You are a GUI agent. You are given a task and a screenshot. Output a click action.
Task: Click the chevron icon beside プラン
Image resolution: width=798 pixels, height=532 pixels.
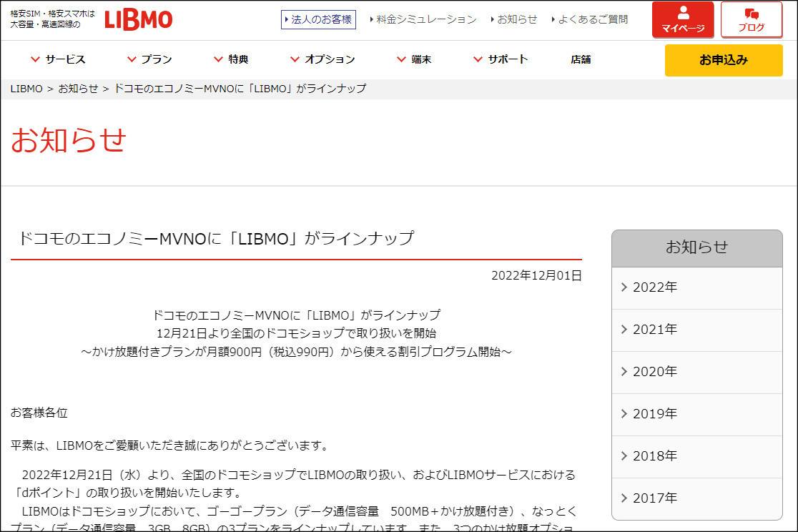coord(131,60)
